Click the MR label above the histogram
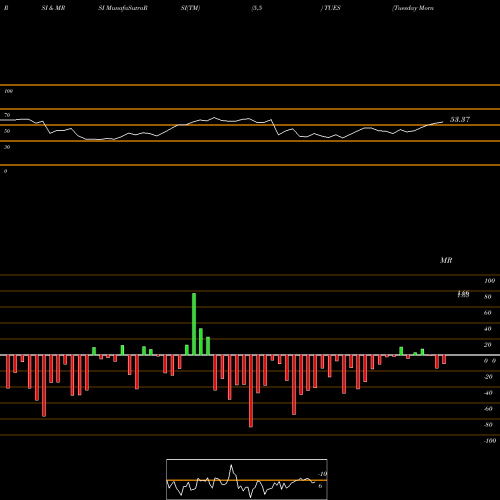 (446, 260)
